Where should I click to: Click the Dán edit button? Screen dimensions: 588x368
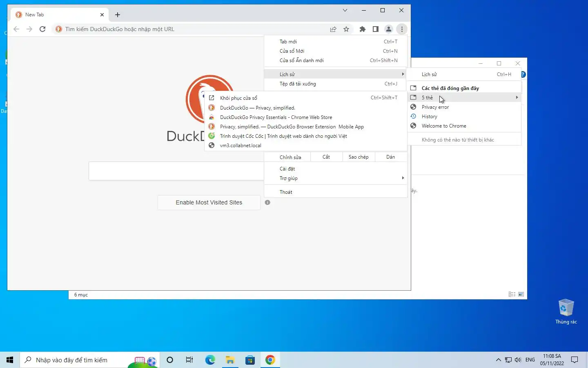391,157
